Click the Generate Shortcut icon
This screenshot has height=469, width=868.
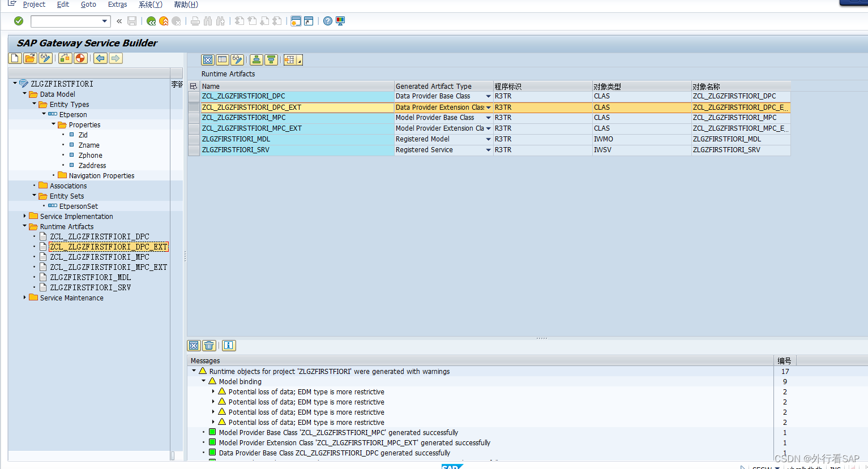[x=309, y=21]
